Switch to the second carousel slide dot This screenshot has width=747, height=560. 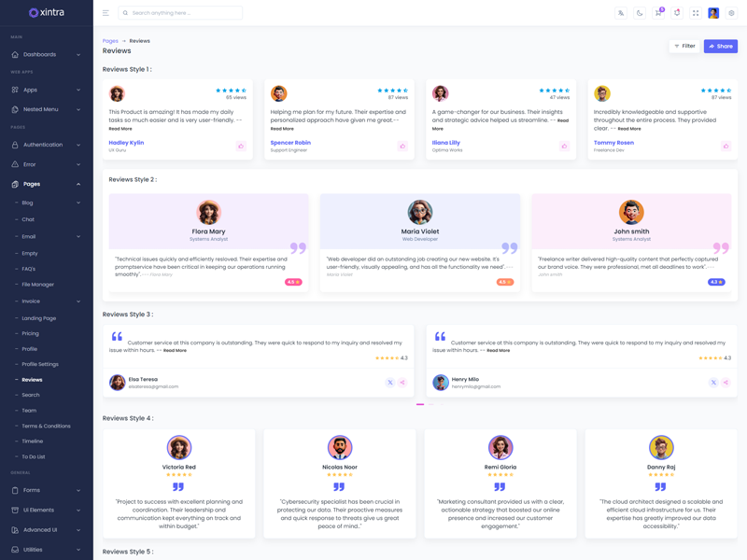point(430,404)
